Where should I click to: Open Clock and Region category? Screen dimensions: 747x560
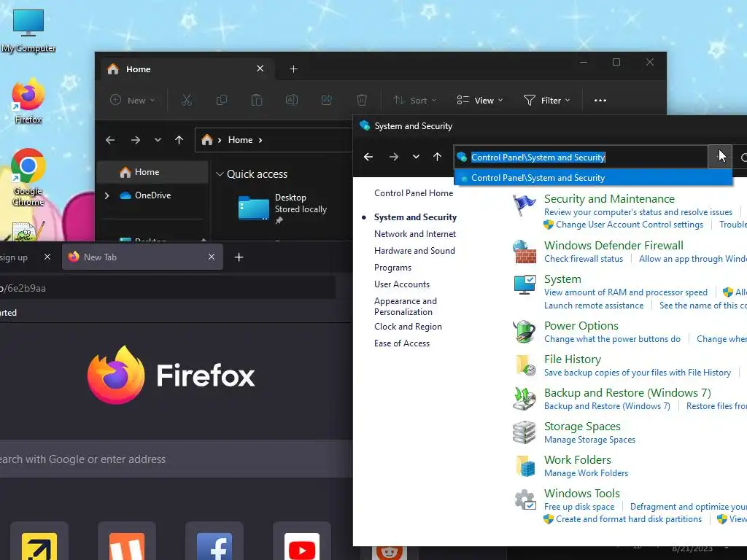click(408, 327)
